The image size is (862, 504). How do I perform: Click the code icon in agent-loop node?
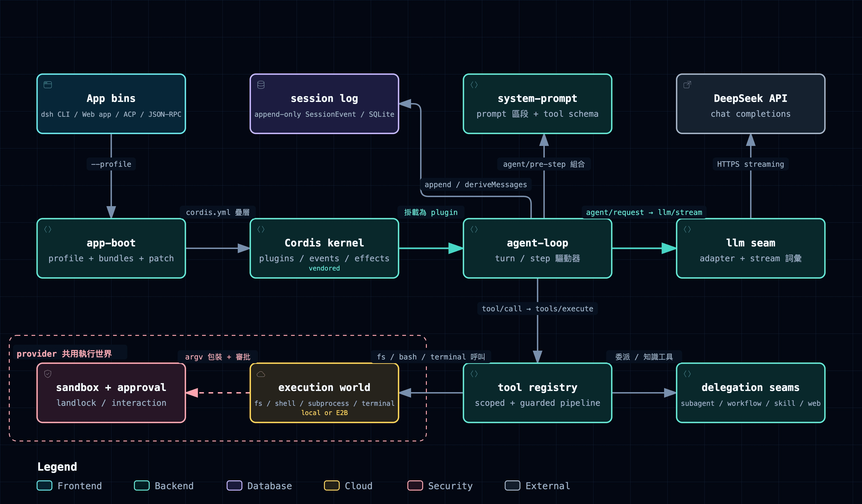(474, 230)
